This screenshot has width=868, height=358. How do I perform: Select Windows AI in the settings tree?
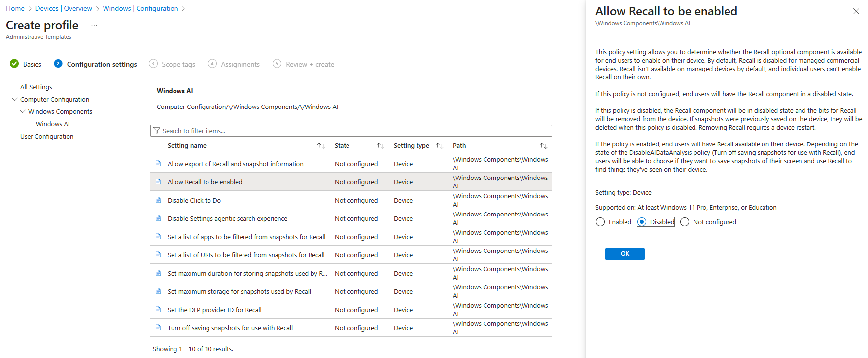click(x=53, y=124)
